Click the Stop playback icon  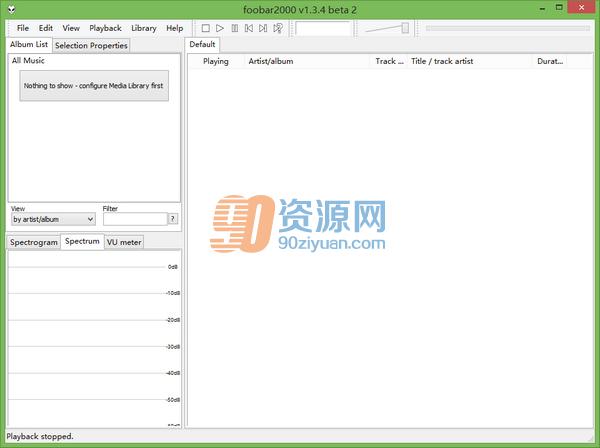tap(205, 28)
